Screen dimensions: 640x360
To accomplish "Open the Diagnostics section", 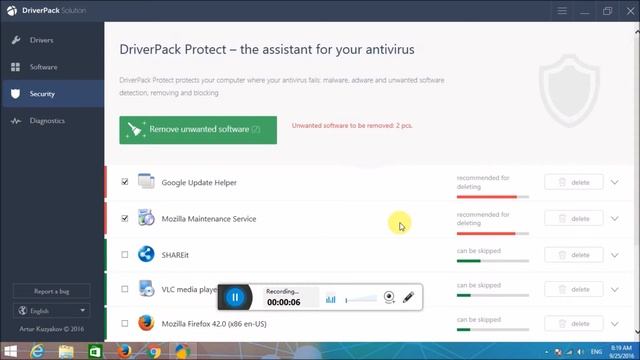I will 52,121.
